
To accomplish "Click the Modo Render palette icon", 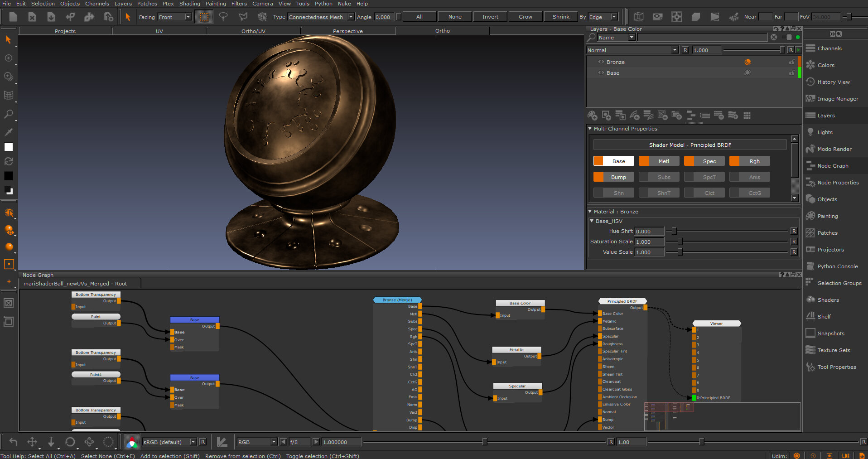I will (810, 149).
